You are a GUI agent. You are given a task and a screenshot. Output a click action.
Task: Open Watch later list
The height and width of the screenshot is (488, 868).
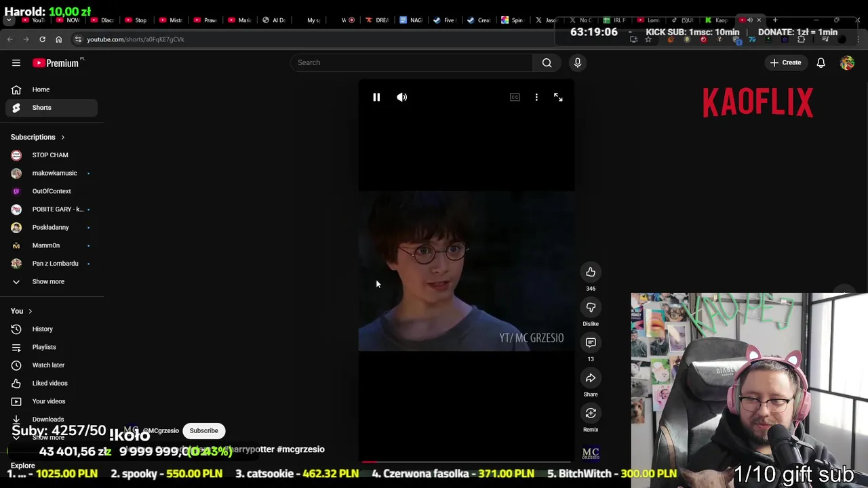pyautogui.click(x=52, y=365)
